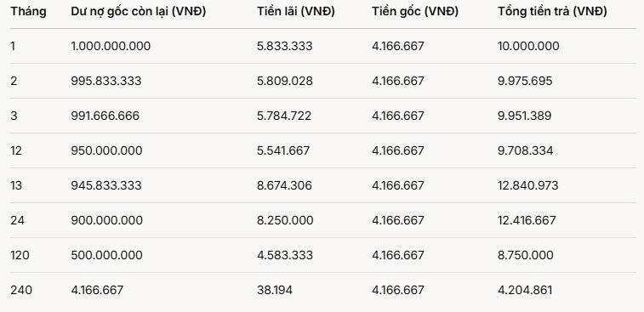Select remaining balance 995.833.333
Image resolution: width=644 pixels, height=312 pixels.
click(106, 81)
